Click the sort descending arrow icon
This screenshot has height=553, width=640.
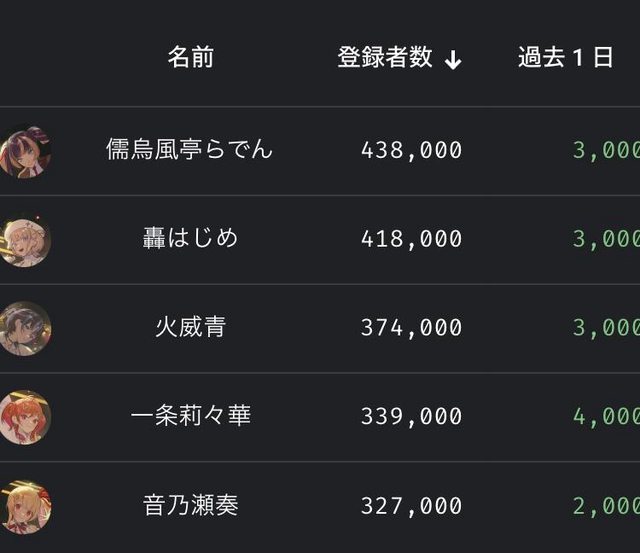click(453, 59)
